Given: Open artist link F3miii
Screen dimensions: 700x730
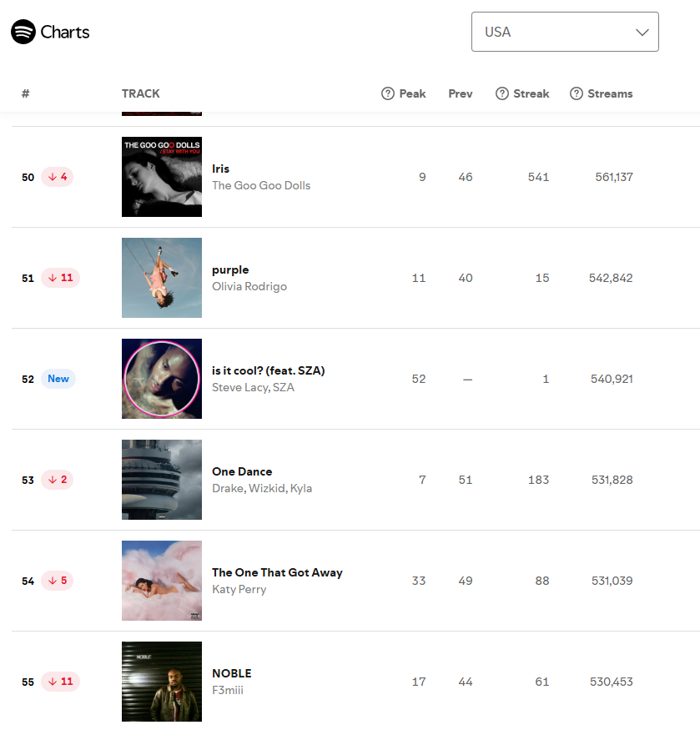Looking at the screenshot, I should pos(228,690).
